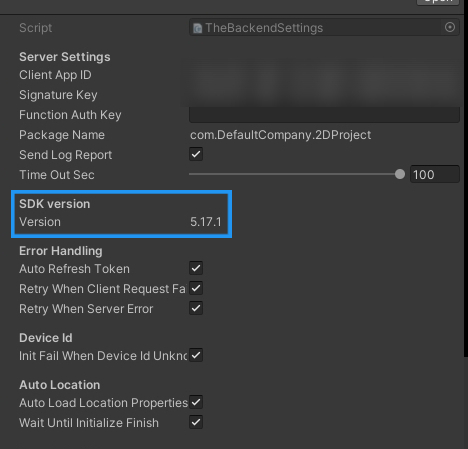Select the TheBackendSettings script field
468x449 pixels.
[x=324, y=27]
